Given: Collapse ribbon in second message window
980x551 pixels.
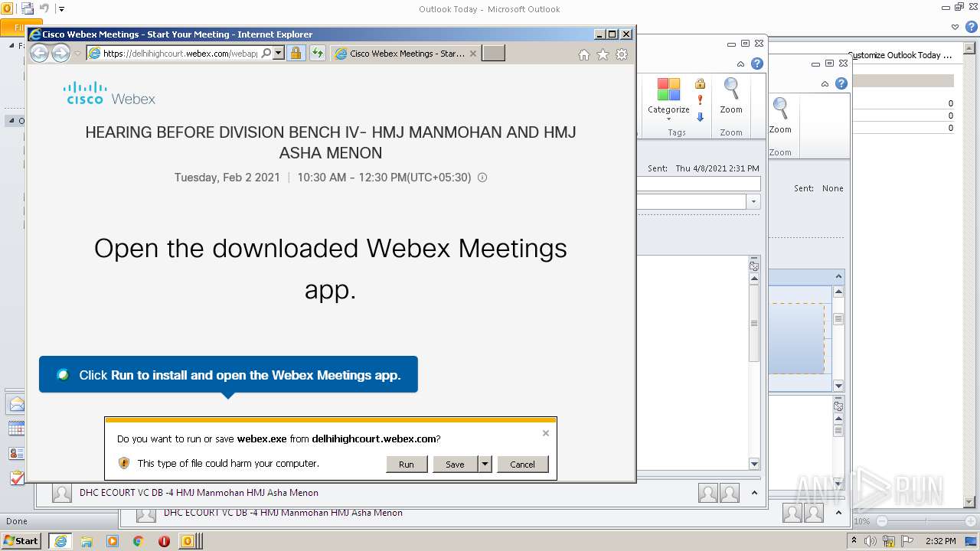Looking at the screenshot, I should 825,84.
